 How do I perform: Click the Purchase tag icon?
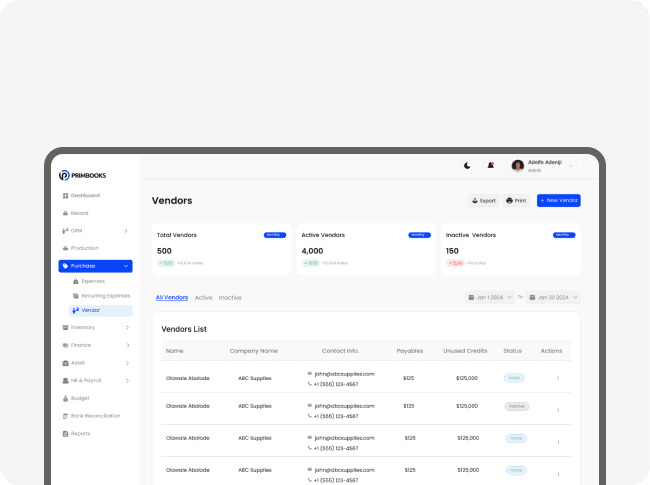click(x=65, y=266)
